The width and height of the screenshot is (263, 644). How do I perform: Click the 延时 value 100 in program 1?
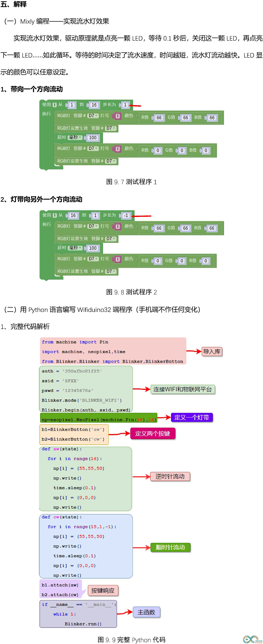click(93, 138)
